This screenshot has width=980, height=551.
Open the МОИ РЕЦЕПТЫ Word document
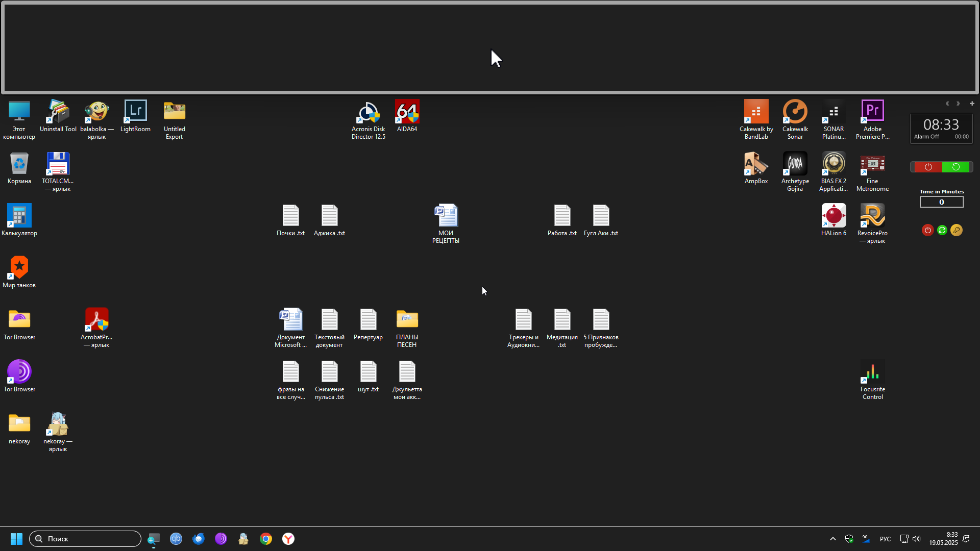(446, 223)
